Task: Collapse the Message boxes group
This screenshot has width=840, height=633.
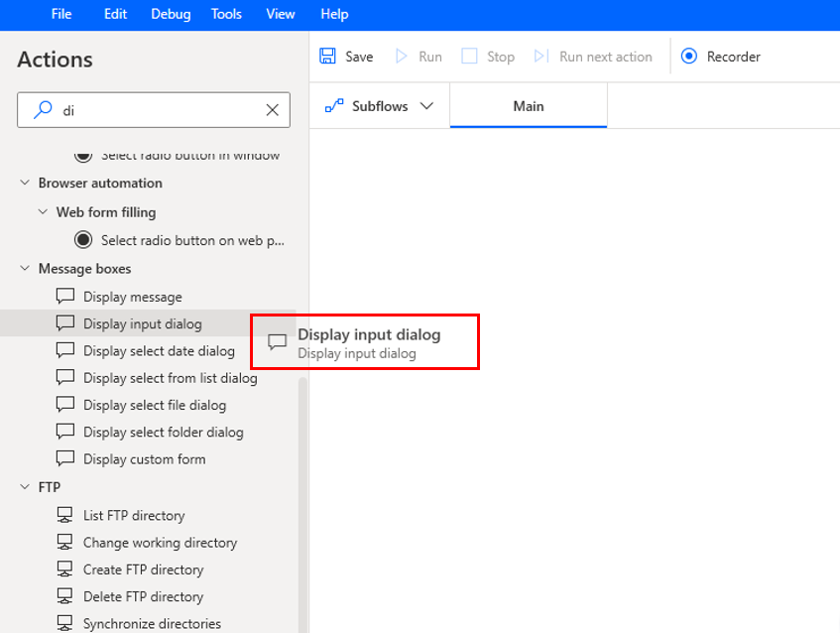Action: click(25, 268)
